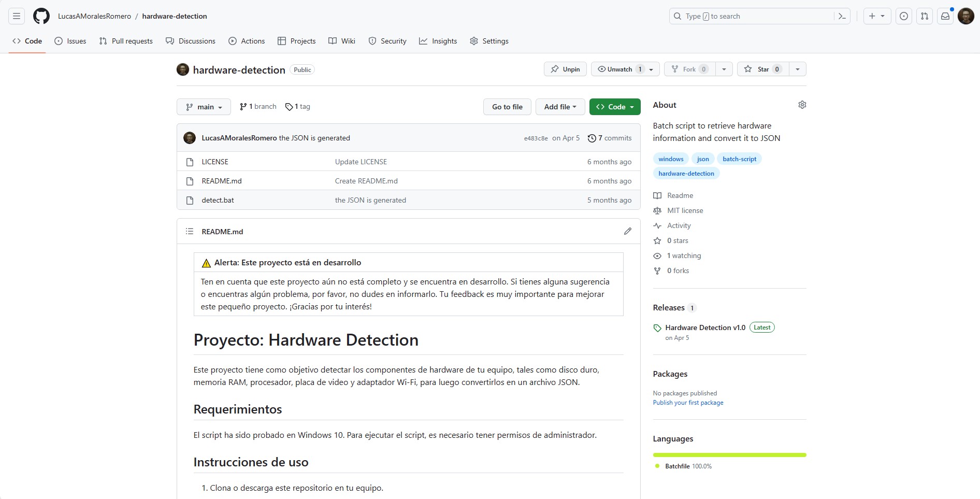Screen dimensions: 980x499
Task: Click the GitHub logo icon
Action: [41, 16]
